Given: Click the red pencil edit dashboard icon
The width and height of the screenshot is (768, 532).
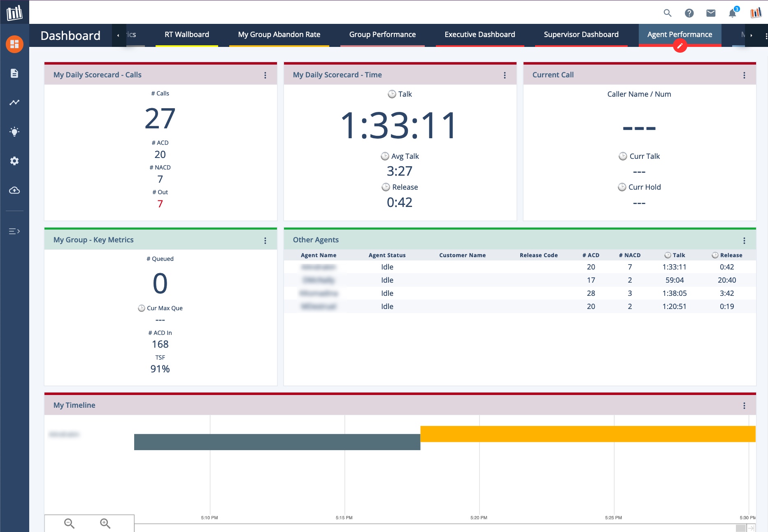Looking at the screenshot, I should point(680,46).
